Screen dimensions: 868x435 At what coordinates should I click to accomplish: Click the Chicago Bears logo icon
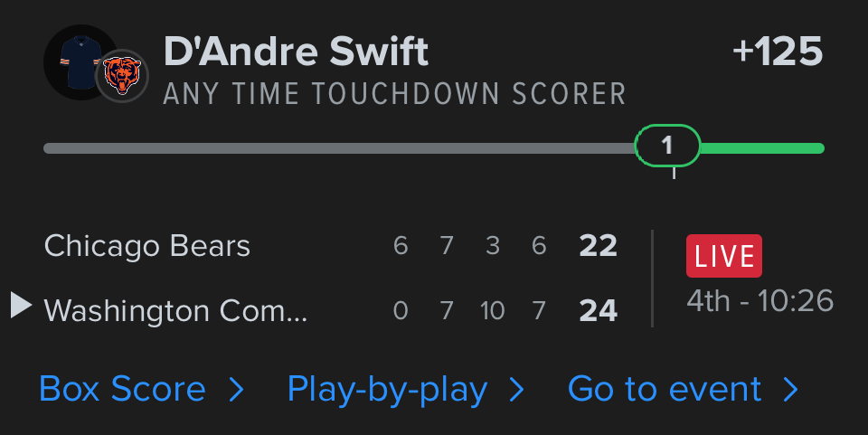pyautogui.click(x=122, y=76)
